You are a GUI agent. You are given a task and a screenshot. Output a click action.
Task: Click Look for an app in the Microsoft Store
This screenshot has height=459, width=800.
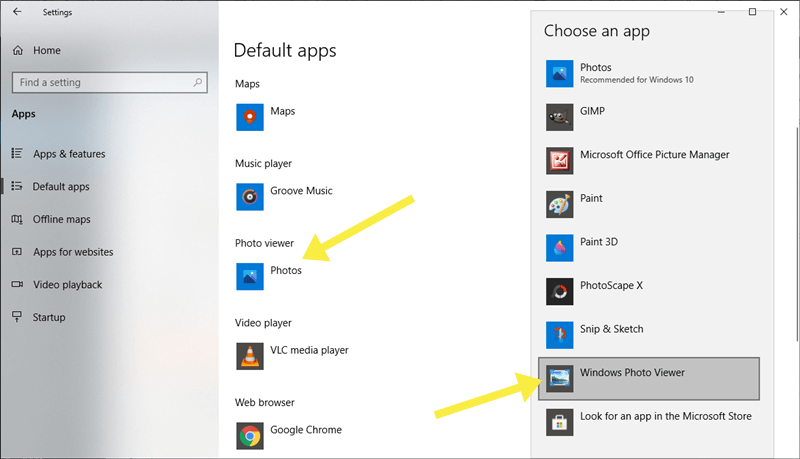[x=666, y=416]
